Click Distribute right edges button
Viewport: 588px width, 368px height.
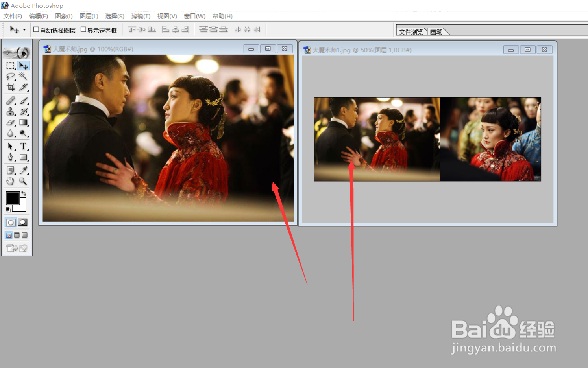coord(257,29)
